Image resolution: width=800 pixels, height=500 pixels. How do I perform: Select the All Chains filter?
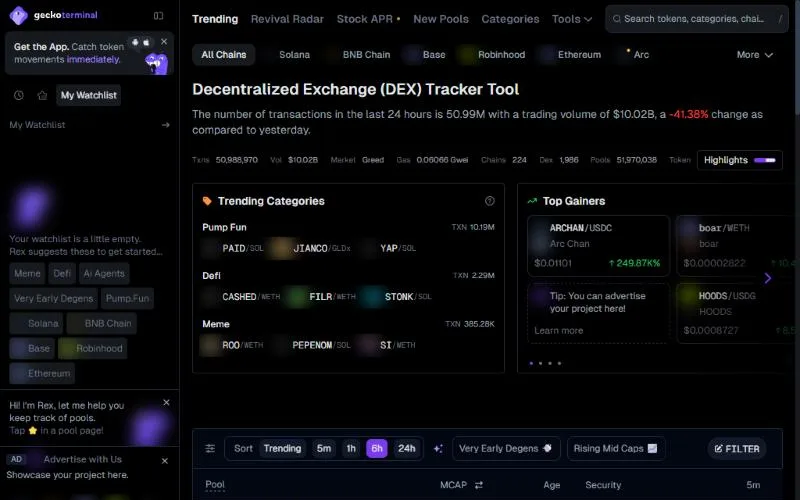223,55
